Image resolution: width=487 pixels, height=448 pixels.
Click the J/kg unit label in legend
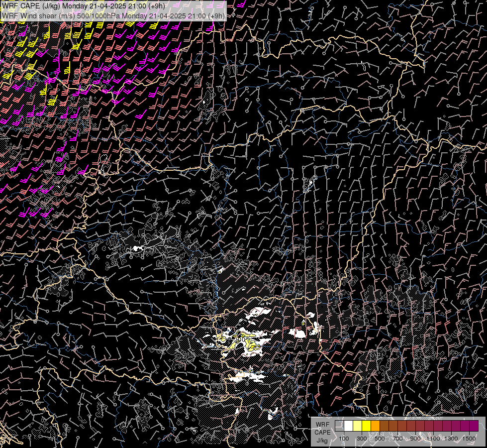322,441
